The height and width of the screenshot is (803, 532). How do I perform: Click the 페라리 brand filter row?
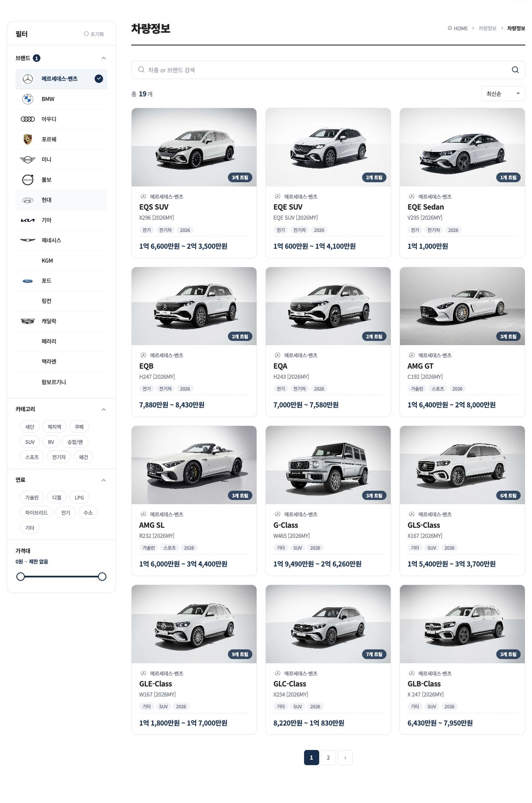pos(61,341)
